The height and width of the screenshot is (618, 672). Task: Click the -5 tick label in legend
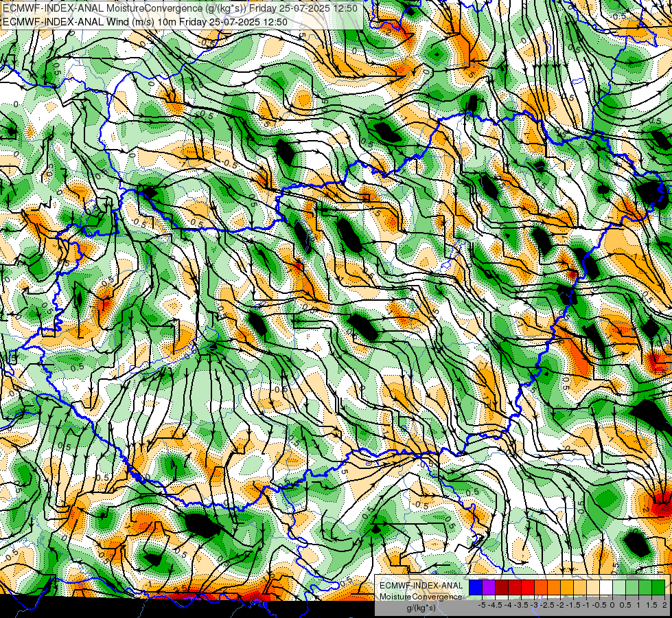click(482, 605)
